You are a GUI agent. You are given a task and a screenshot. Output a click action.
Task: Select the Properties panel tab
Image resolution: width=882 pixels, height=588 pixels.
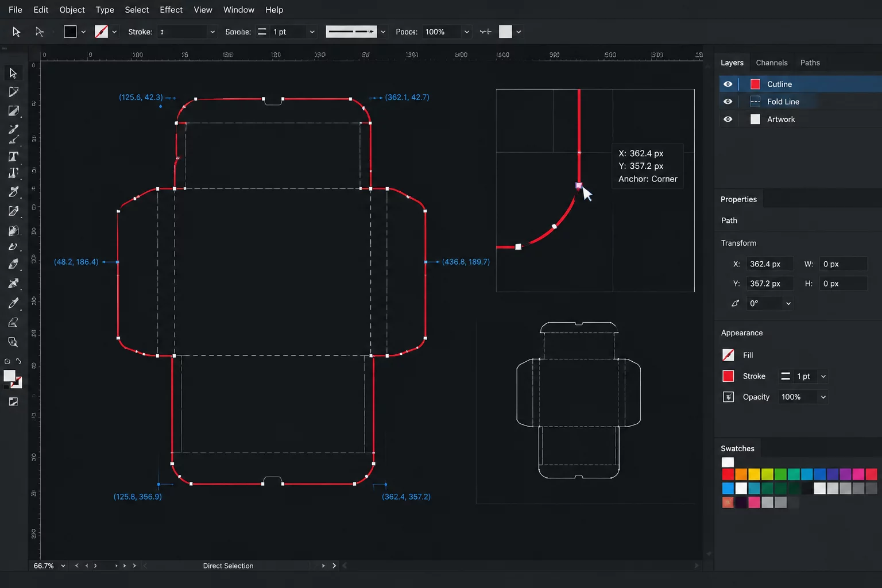point(738,199)
